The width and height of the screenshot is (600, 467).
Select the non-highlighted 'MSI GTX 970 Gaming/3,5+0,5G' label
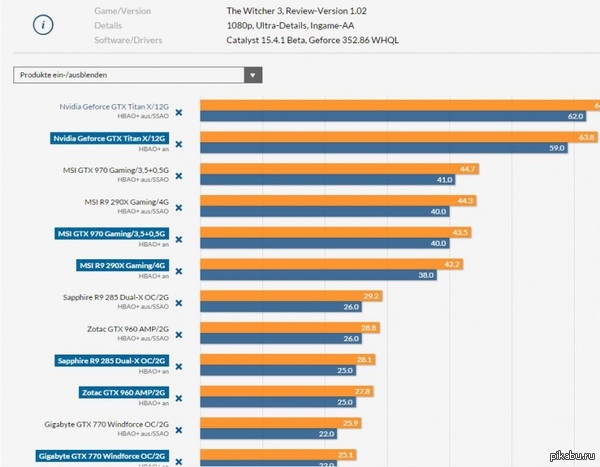coord(116,170)
